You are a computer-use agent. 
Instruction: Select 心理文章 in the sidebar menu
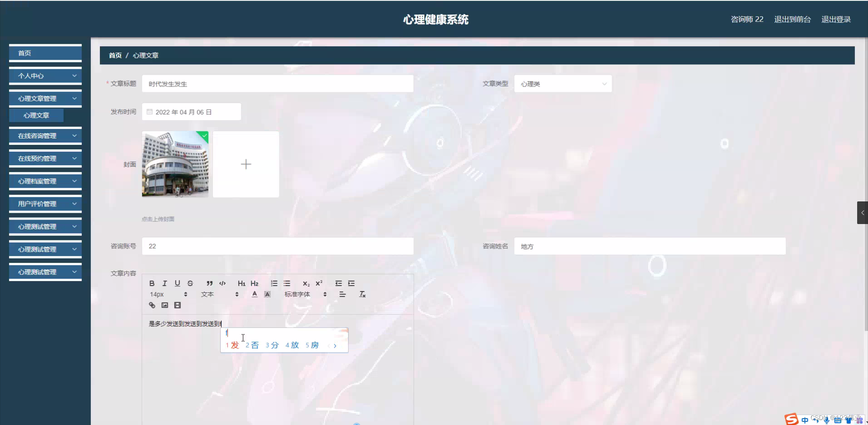click(36, 115)
